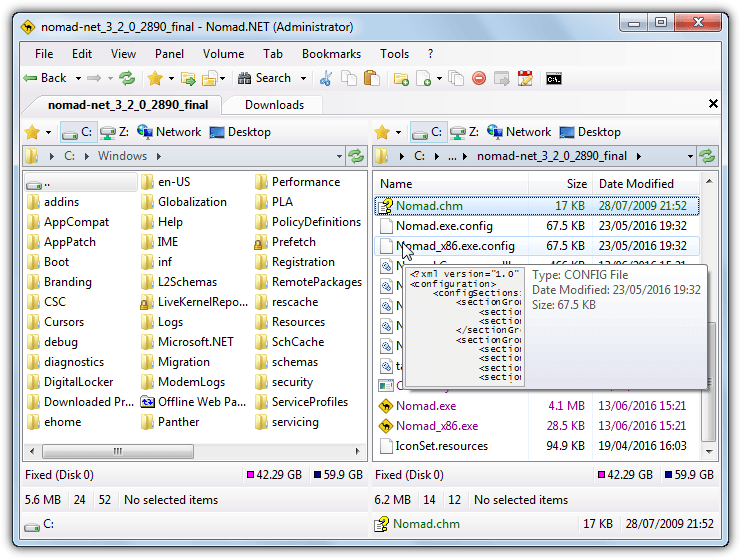Go to parent folder '..' entry
The width and height of the screenshot is (741, 558).
pos(81,183)
